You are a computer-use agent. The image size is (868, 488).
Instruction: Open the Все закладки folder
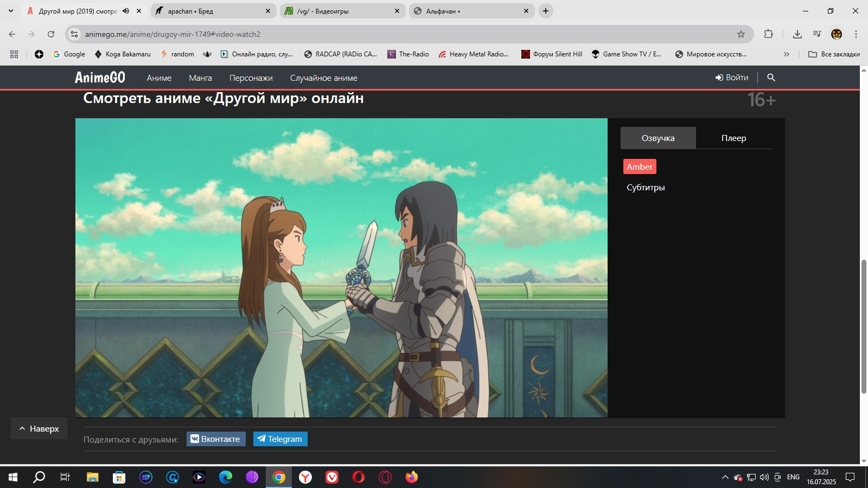834,54
